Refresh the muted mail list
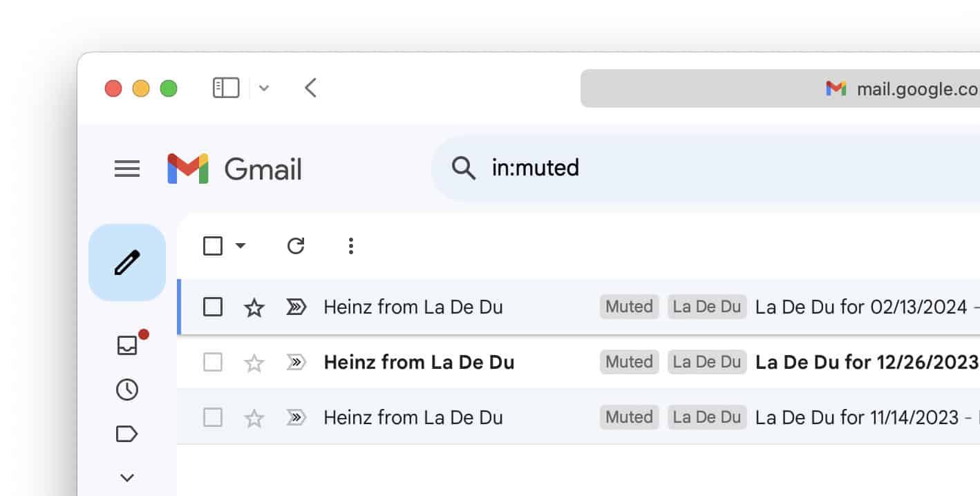The image size is (980, 496). [x=296, y=246]
